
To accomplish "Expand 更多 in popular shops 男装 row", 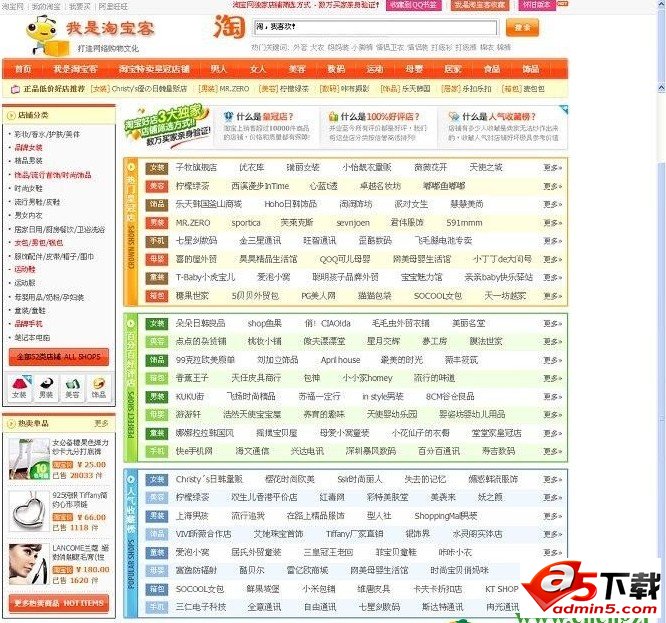I will (552, 516).
